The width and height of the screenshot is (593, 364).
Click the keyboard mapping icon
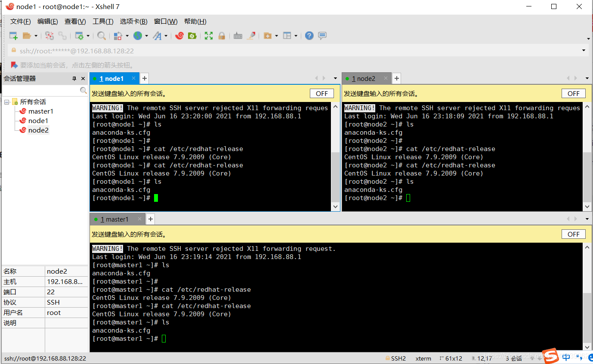(238, 36)
